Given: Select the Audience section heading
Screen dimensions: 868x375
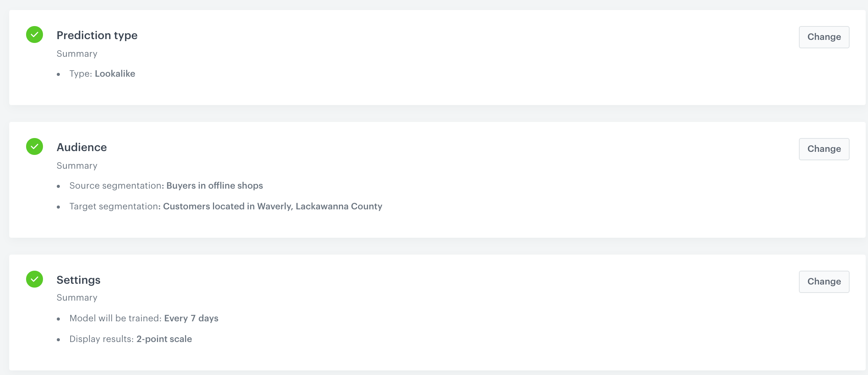Looking at the screenshot, I should (x=82, y=147).
